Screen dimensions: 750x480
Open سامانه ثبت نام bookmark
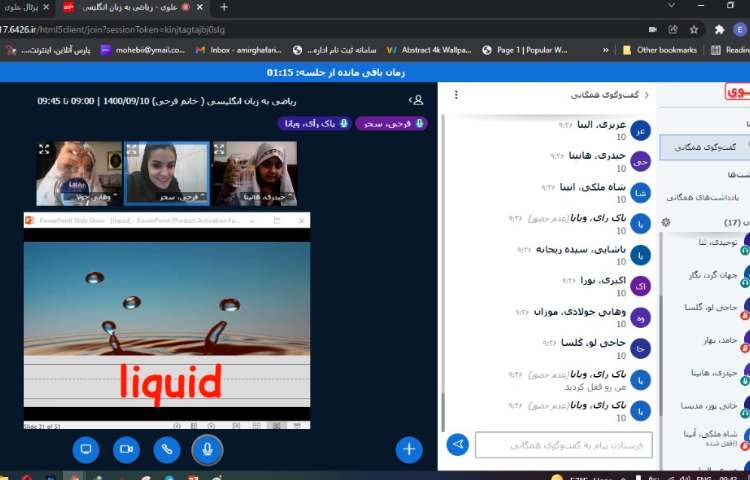334,50
